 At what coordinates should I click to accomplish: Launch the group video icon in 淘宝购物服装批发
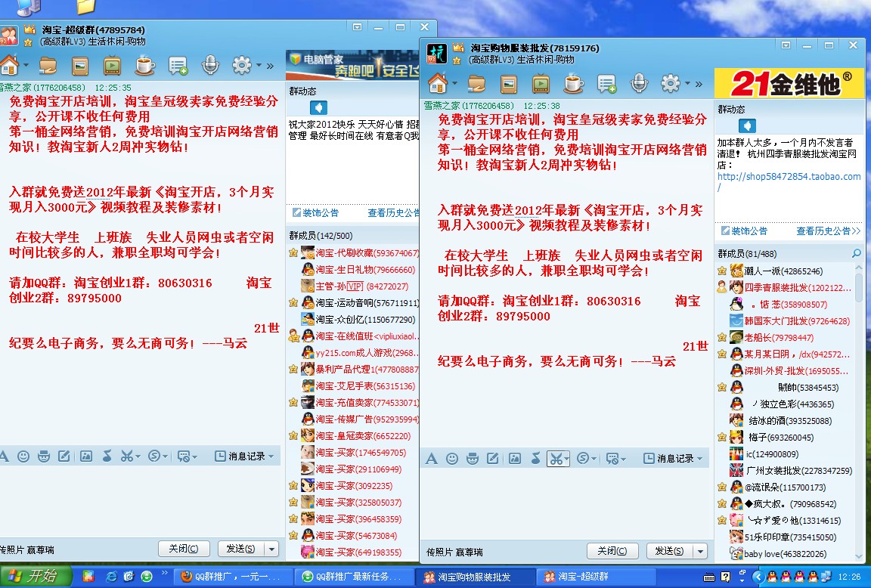pos(541,85)
